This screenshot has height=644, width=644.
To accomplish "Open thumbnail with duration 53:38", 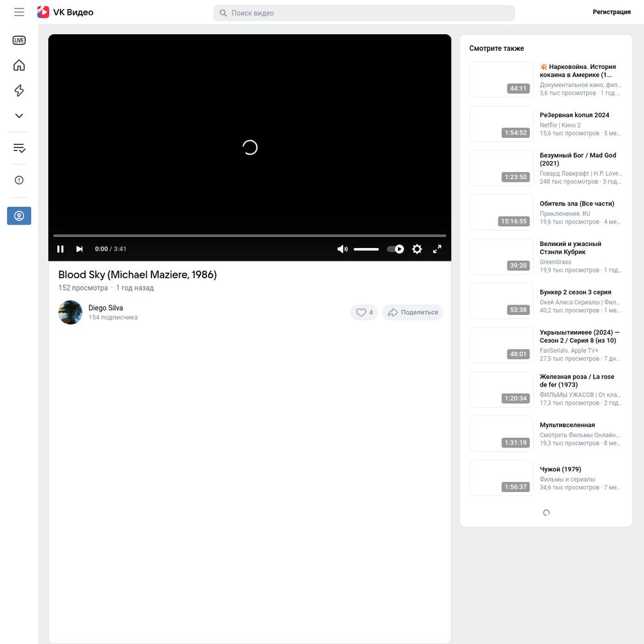I will point(502,301).
